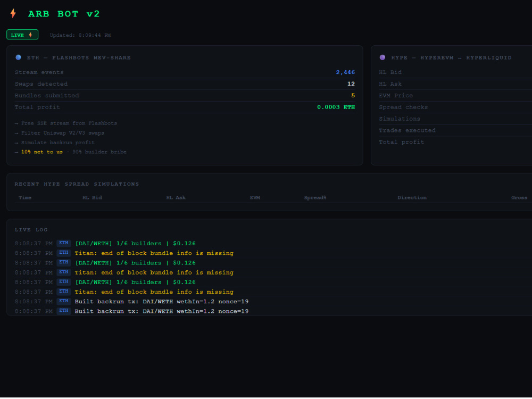Select the bundles submitted value 5
This screenshot has width=532, height=399.
(353, 96)
